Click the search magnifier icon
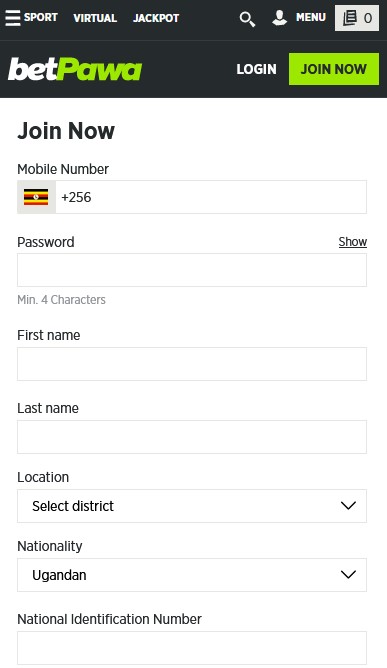This screenshot has height=668, width=387. 247,19
